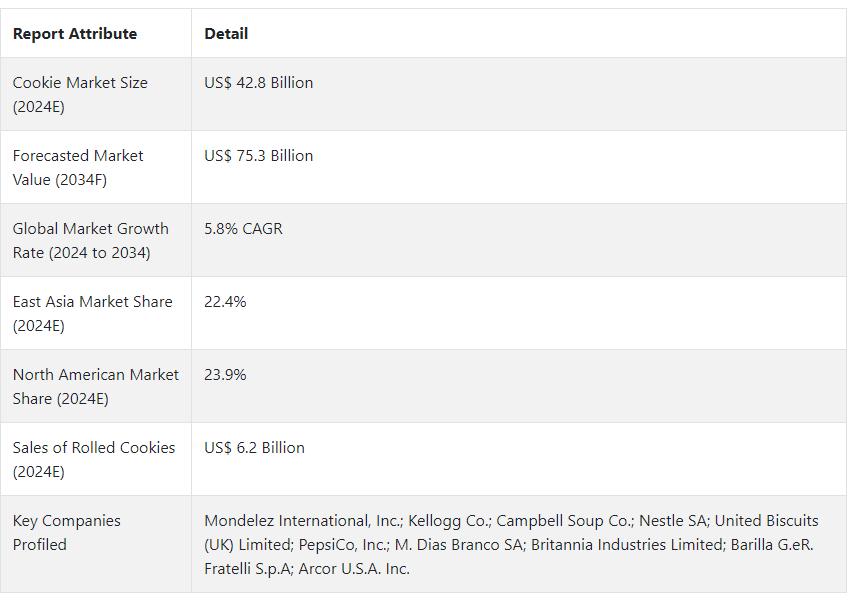Click the Detail column header
Screen dimensions: 849x594
click(226, 34)
